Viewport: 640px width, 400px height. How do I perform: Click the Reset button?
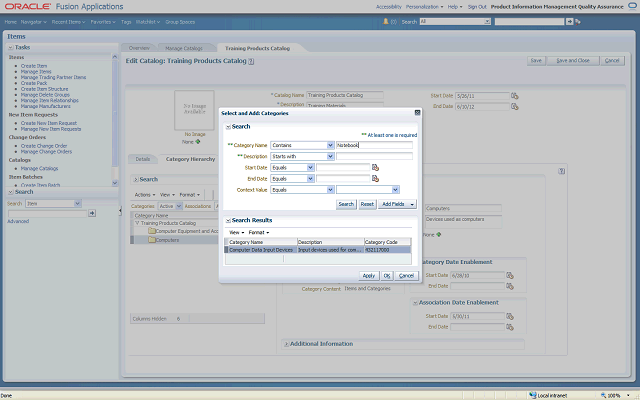[x=367, y=204]
